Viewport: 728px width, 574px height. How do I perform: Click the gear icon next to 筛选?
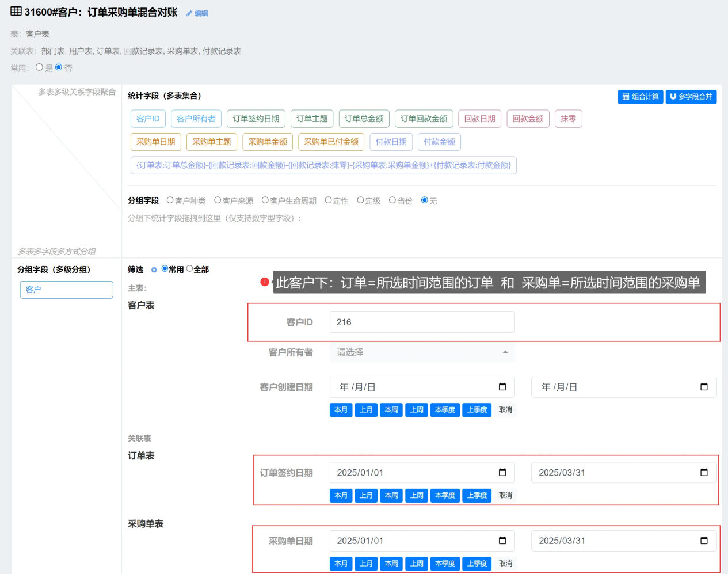tap(154, 269)
